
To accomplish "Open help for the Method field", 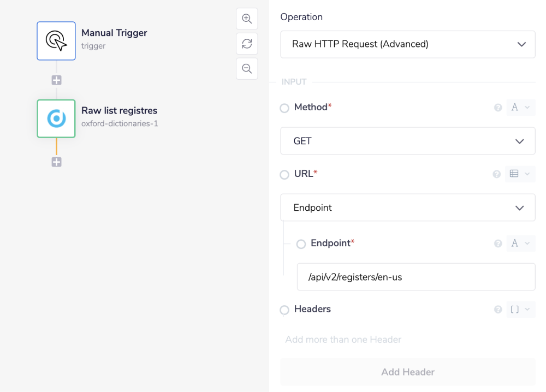I will pos(498,108).
